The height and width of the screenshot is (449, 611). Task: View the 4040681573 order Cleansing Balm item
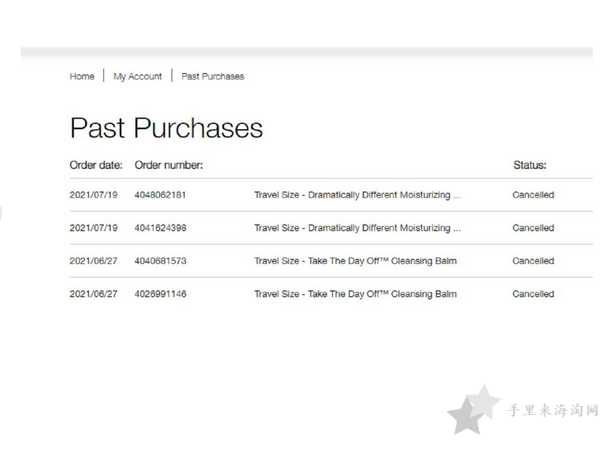point(355,261)
